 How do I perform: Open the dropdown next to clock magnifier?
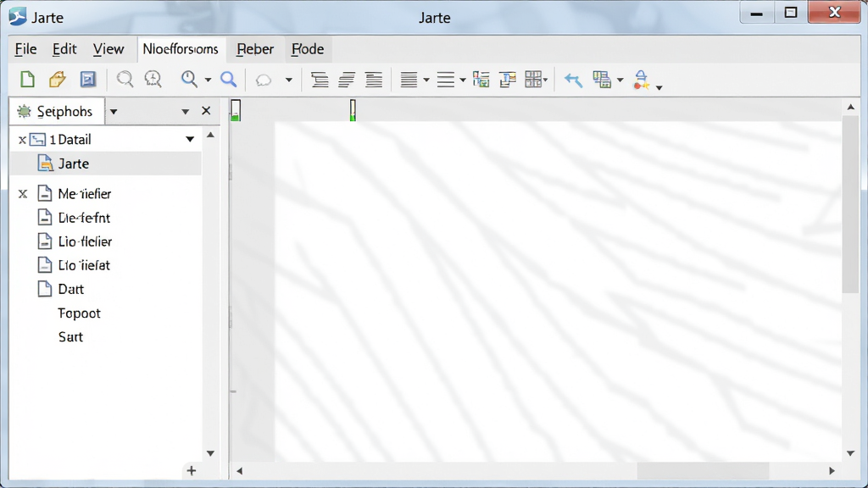(209, 80)
